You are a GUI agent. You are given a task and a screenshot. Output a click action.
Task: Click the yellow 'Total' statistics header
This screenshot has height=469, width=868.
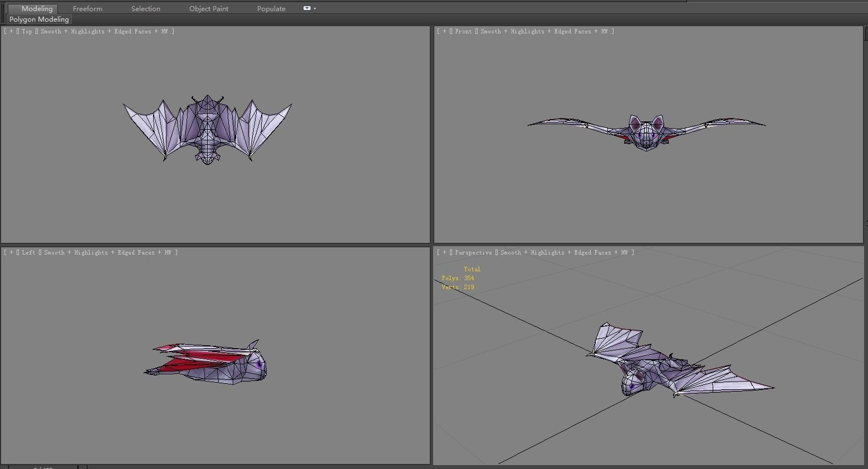click(472, 269)
